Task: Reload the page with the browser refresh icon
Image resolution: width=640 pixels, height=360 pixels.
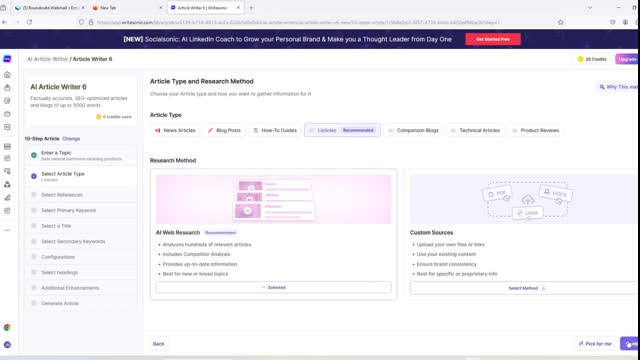Action: tap(29, 22)
